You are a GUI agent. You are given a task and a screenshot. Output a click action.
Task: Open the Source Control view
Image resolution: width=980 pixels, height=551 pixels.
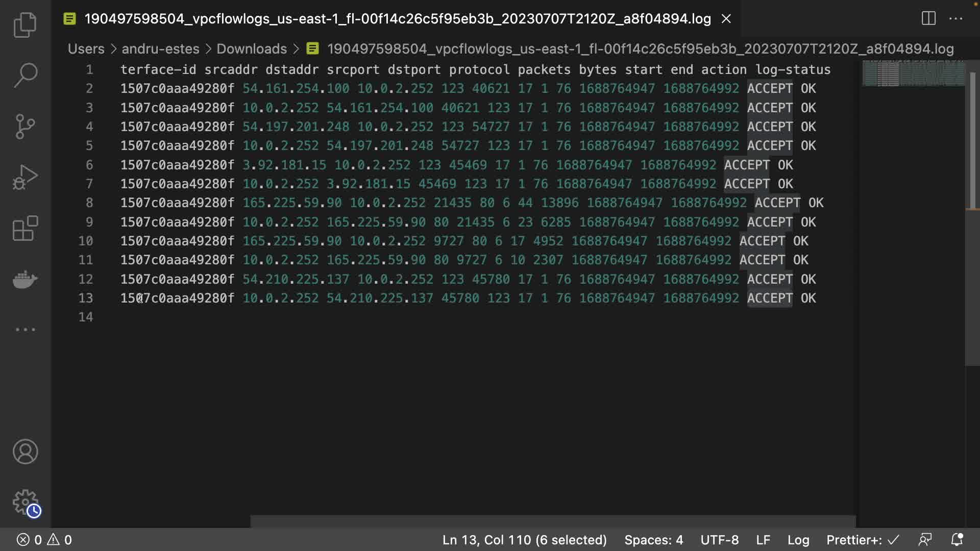coord(25,126)
